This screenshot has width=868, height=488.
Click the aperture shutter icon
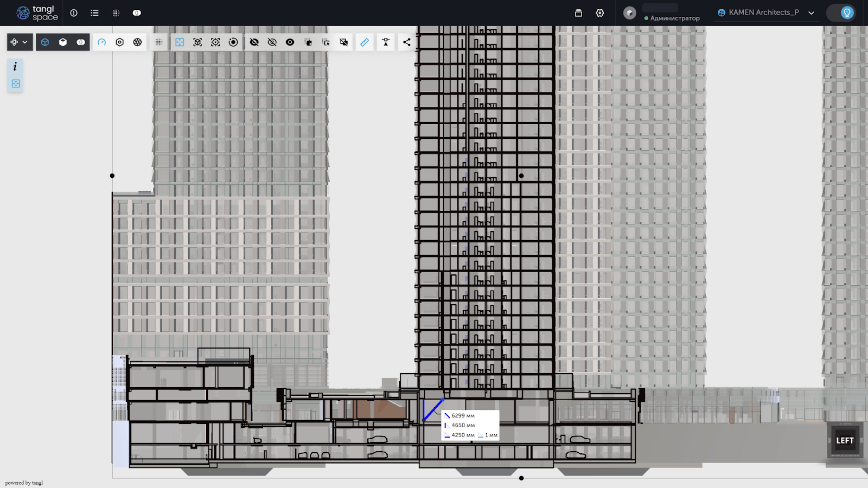pyautogui.click(x=138, y=42)
